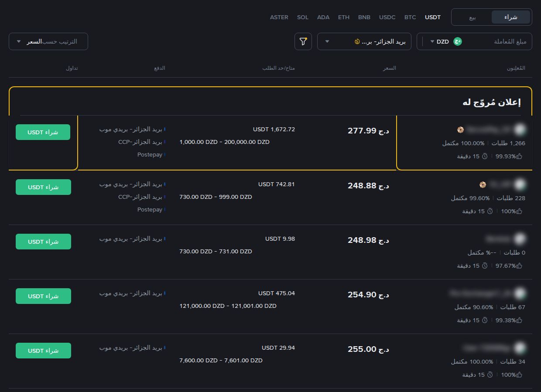Click بريد الجزائر-CCP in the 248.88 offer

[x=140, y=197]
